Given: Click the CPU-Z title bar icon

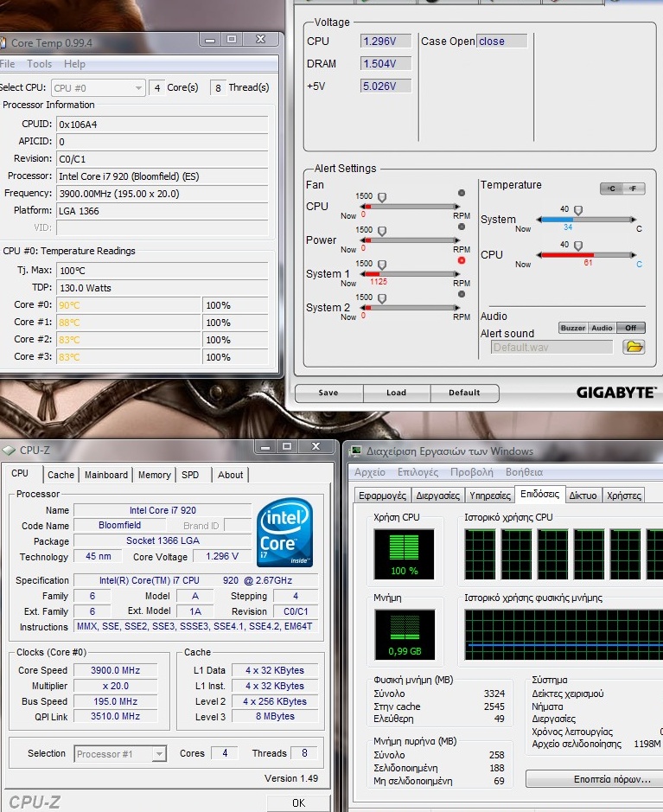Looking at the screenshot, I should (x=10, y=451).
